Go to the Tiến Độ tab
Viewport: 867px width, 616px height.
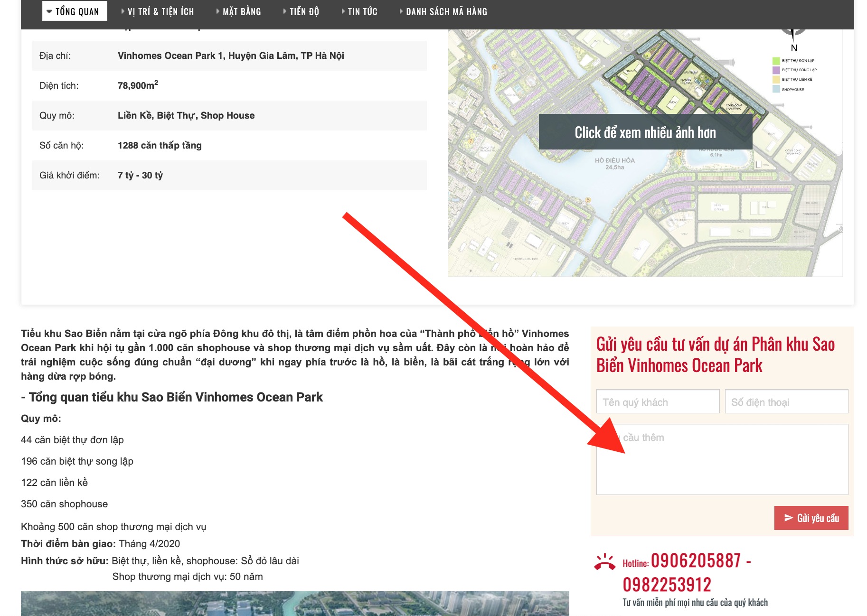point(301,11)
